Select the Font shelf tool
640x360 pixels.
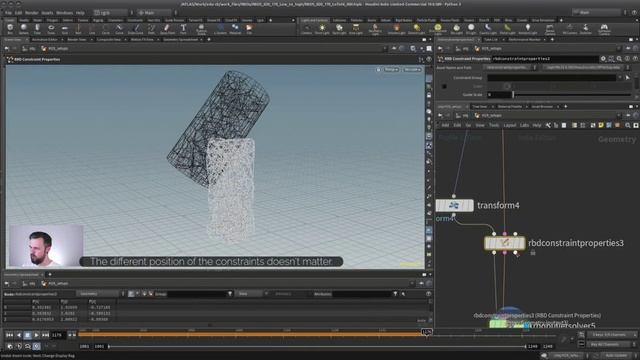(183, 29)
